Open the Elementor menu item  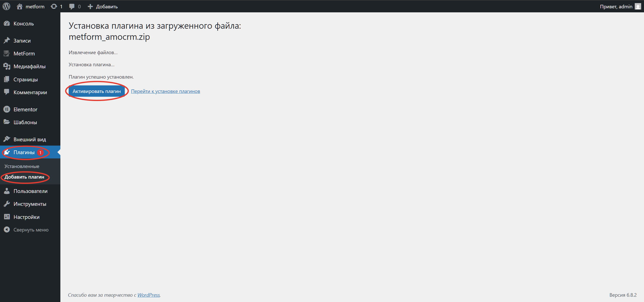[x=30, y=109]
